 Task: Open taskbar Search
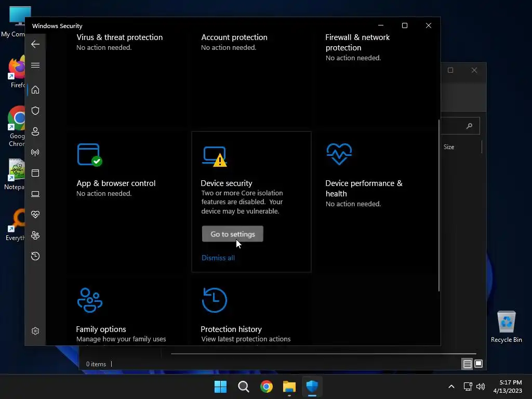click(x=243, y=387)
